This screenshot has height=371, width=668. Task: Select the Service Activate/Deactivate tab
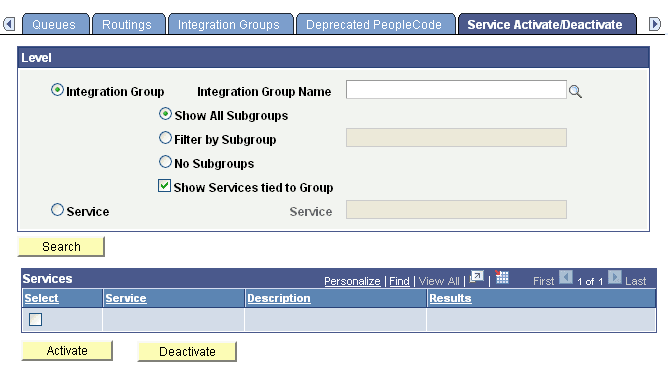click(x=546, y=24)
